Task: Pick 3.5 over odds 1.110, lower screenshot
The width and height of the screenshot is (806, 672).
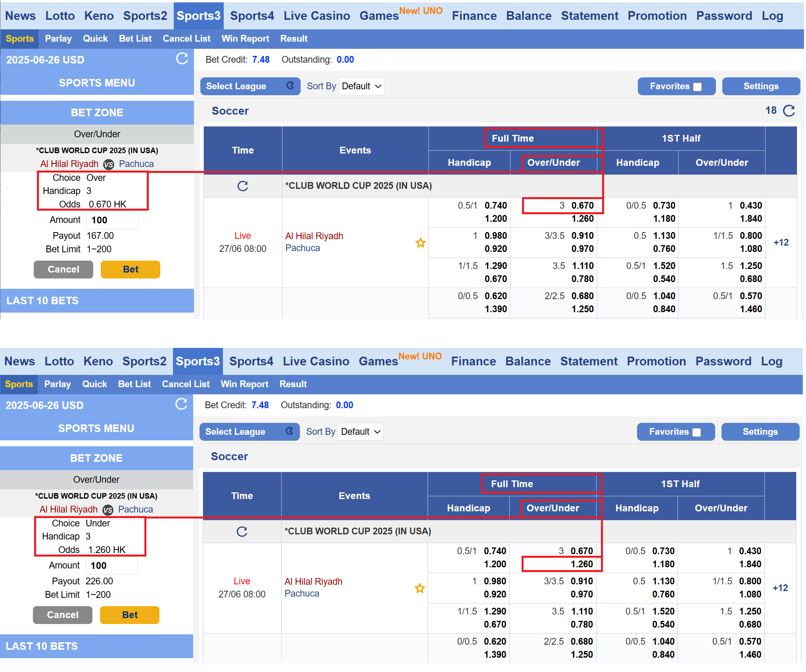Action: pos(581,611)
